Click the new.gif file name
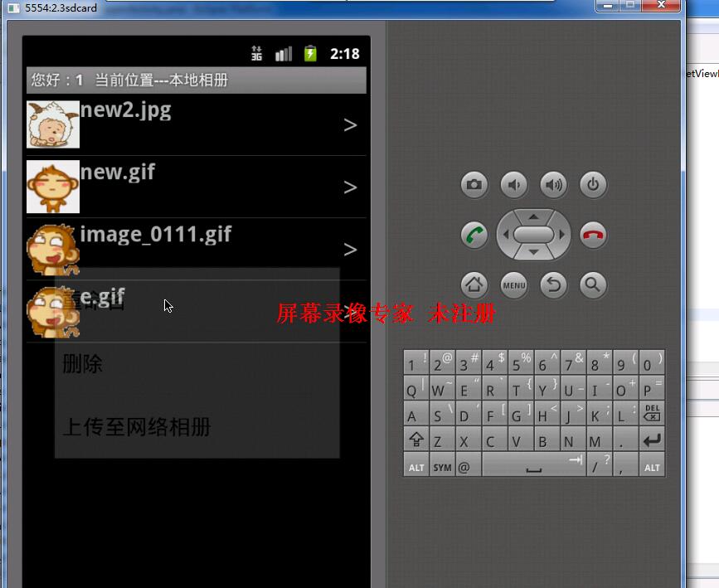Image resolution: width=719 pixels, height=588 pixels. (118, 173)
